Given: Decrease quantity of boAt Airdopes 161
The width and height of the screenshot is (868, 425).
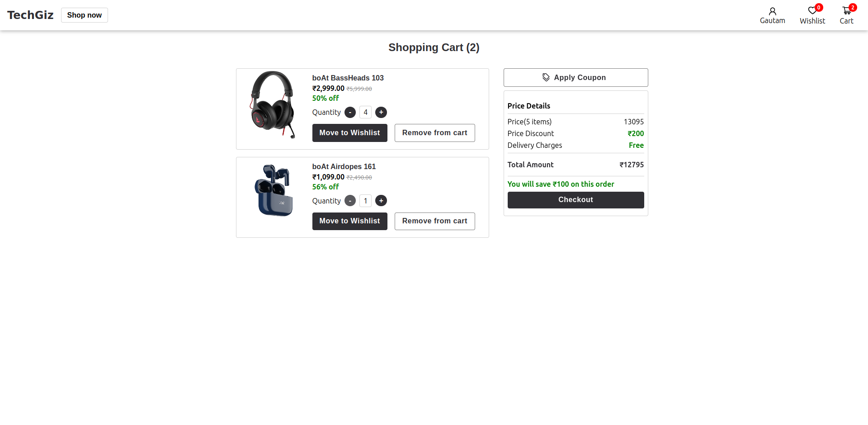Looking at the screenshot, I should pos(350,200).
